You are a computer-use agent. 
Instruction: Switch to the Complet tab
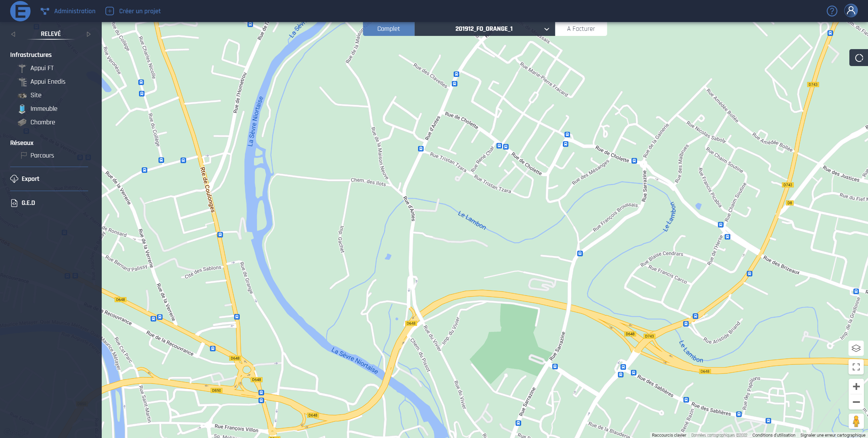click(x=388, y=29)
